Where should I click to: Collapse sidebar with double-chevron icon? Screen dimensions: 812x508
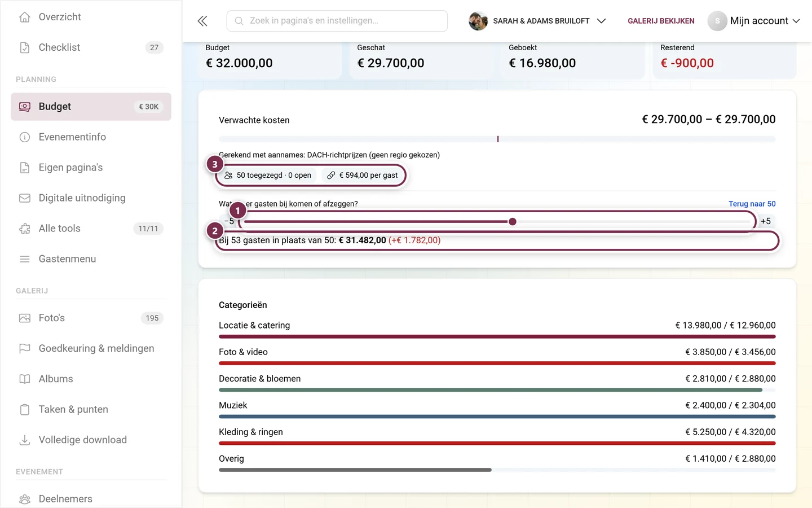[x=202, y=21]
